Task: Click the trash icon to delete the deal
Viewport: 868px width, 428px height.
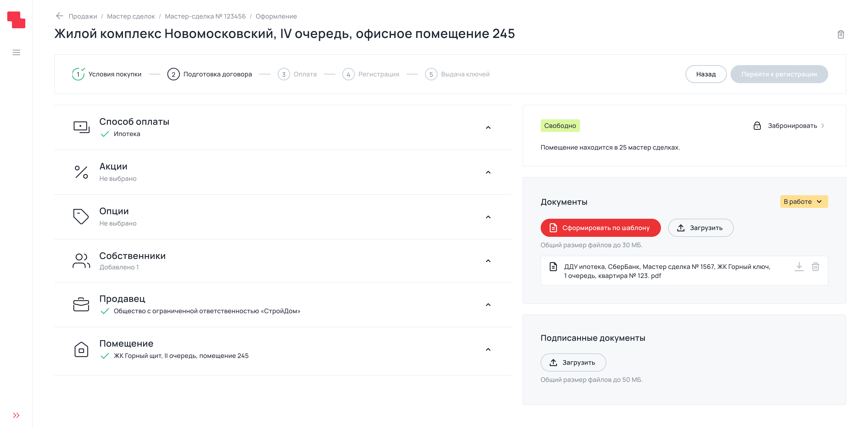Action: pos(841,34)
